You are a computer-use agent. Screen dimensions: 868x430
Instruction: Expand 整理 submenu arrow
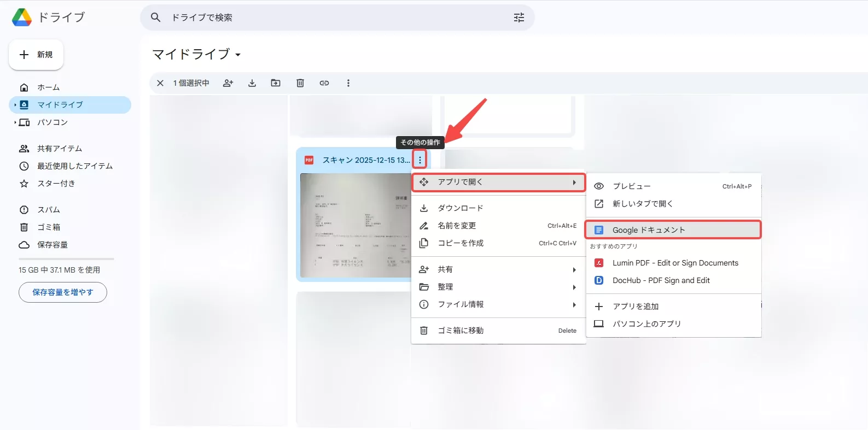574,287
